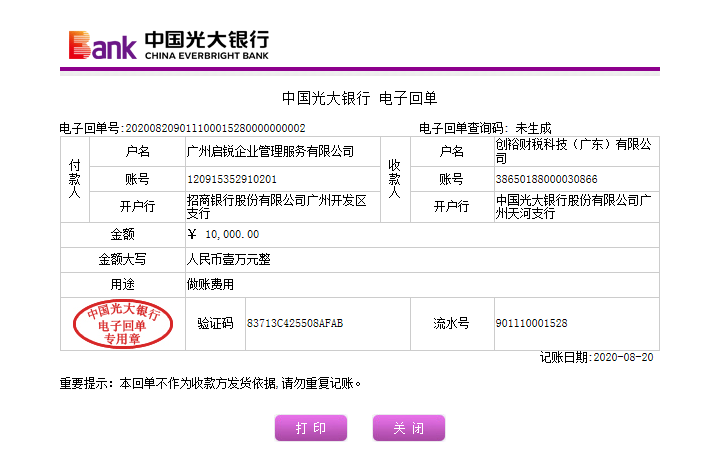Click the 流水号 label
This screenshot has width=711, height=467.
(452, 323)
